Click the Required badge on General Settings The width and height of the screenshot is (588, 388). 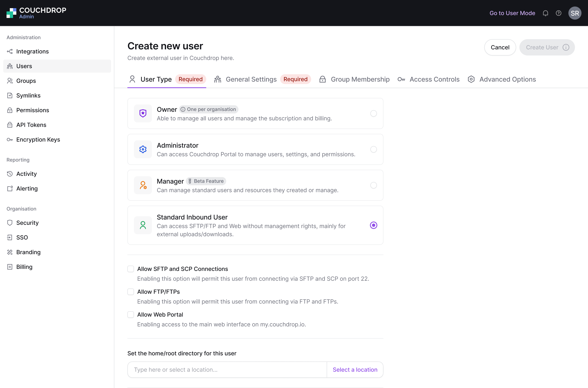(295, 79)
